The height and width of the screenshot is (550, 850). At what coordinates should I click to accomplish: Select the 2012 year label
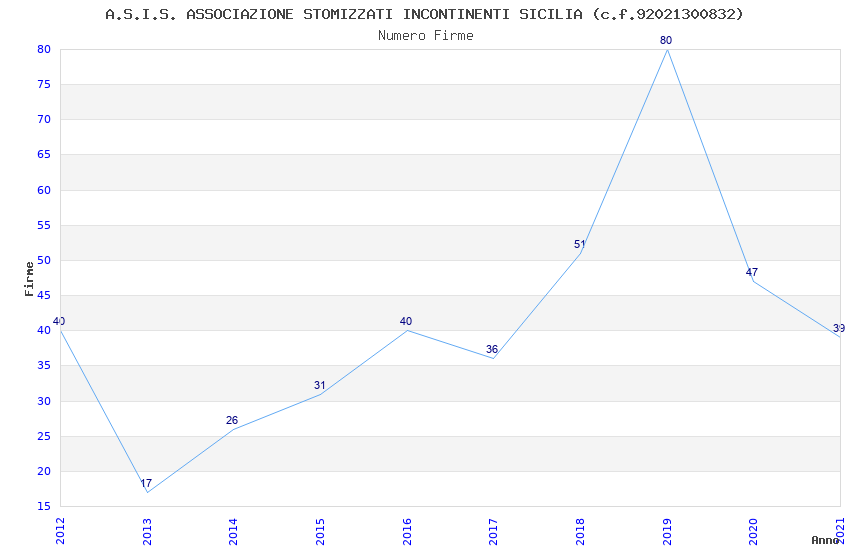[60, 531]
